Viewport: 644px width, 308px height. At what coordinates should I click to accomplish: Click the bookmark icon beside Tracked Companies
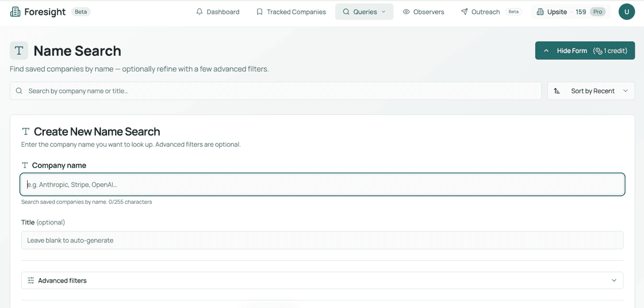click(x=259, y=12)
